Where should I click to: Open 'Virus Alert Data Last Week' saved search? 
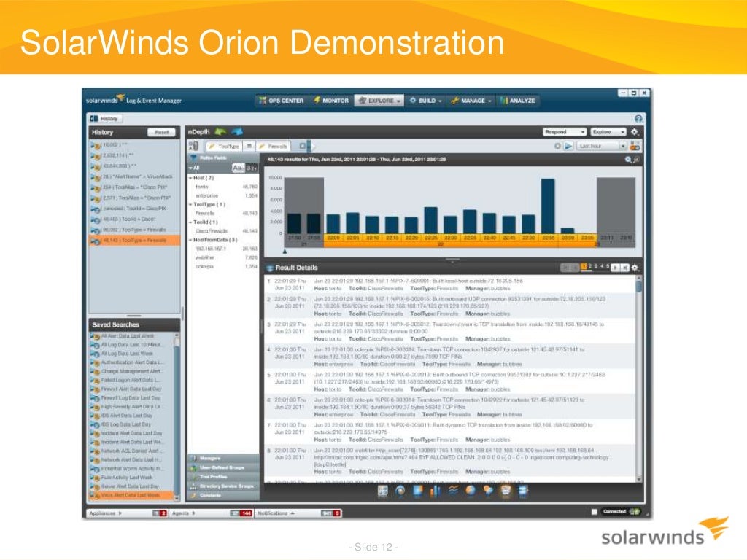tap(131, 495)
